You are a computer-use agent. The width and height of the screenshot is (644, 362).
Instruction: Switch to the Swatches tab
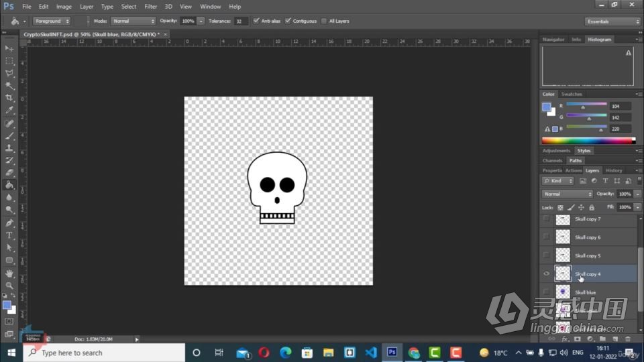click(x=572, y=94)
